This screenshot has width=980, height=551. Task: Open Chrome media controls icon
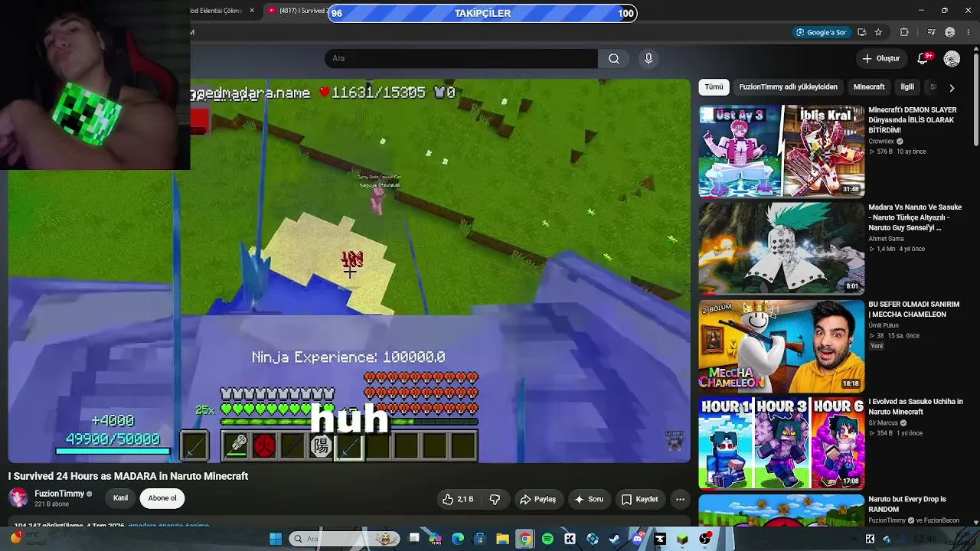tap(931, 32)
